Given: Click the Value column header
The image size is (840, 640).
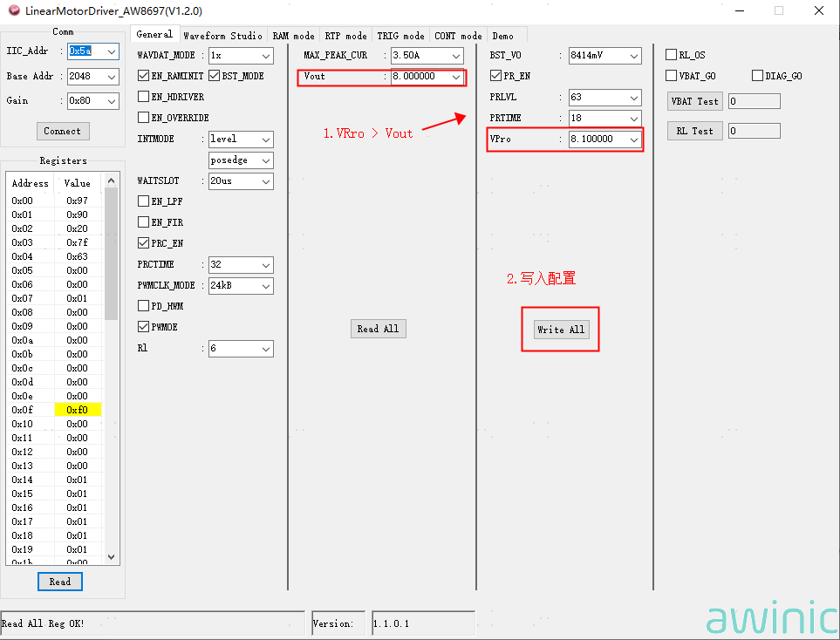Looking at the screenshot, I should click(78, 183).
